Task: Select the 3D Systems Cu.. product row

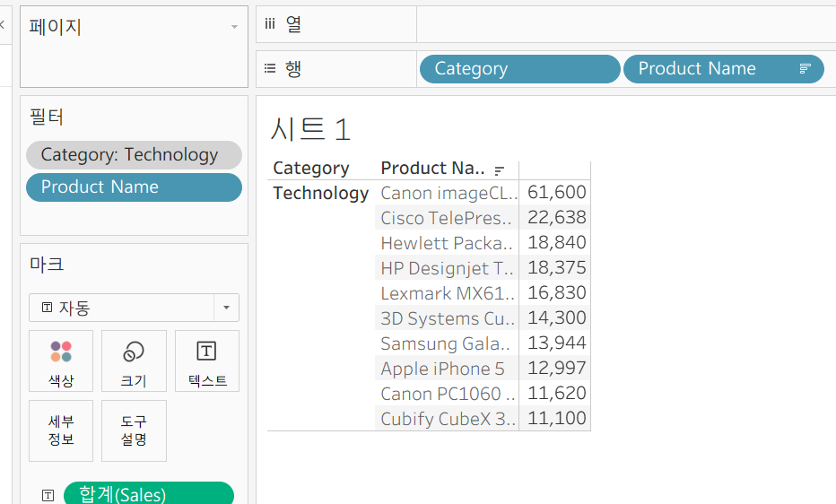Action: click(x=447, y=317)
